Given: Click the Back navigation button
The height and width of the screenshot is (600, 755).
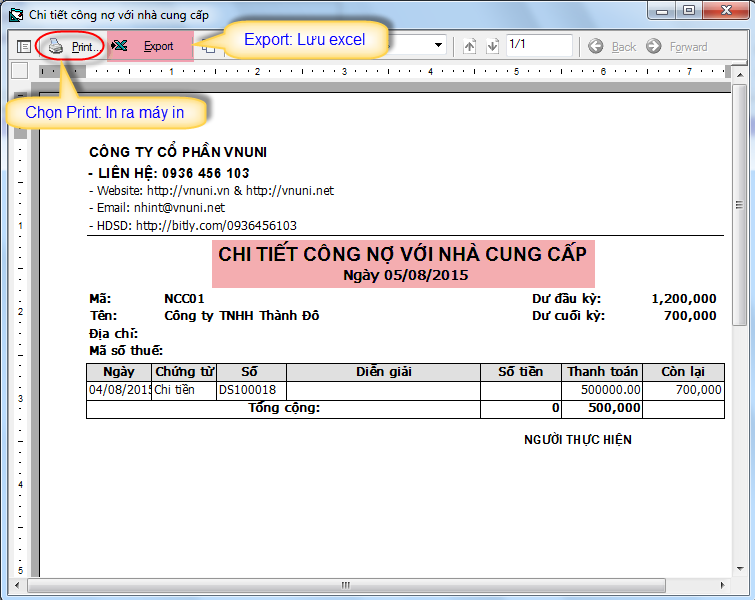Looking at the screenshot, I should coord(612,47).
